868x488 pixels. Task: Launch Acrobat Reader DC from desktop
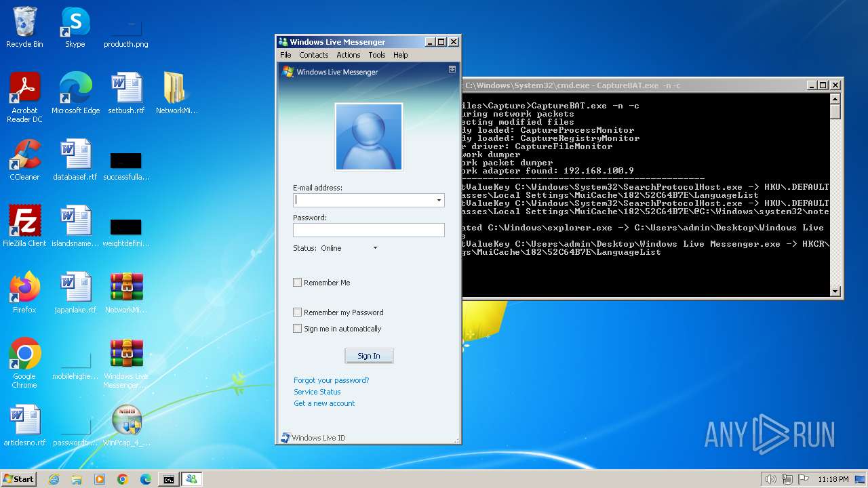(24, 98)
